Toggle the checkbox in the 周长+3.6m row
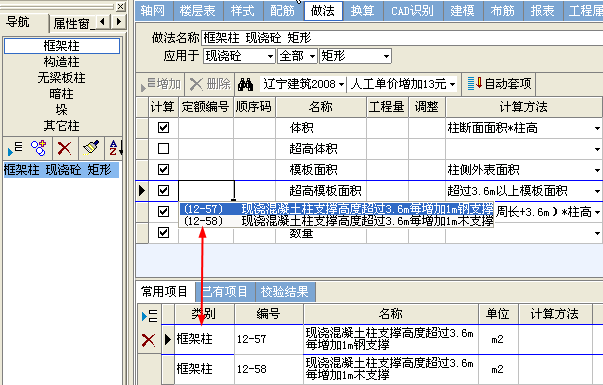The width and height of the screenshot is (603, 385). (x=163, y=211)
